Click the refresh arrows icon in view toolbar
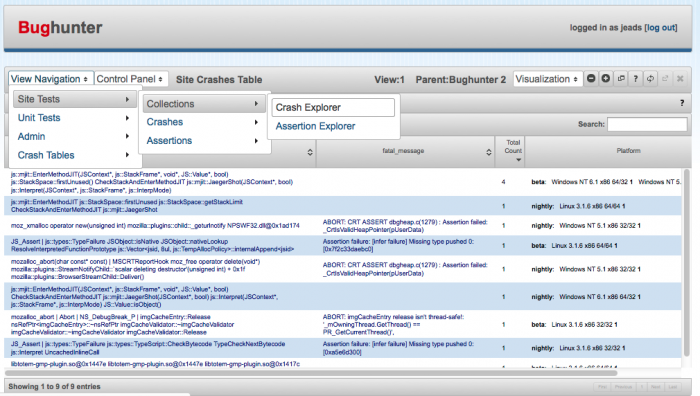Image resolution: width=700 pixels, height=396 pixels. [650, 79]
